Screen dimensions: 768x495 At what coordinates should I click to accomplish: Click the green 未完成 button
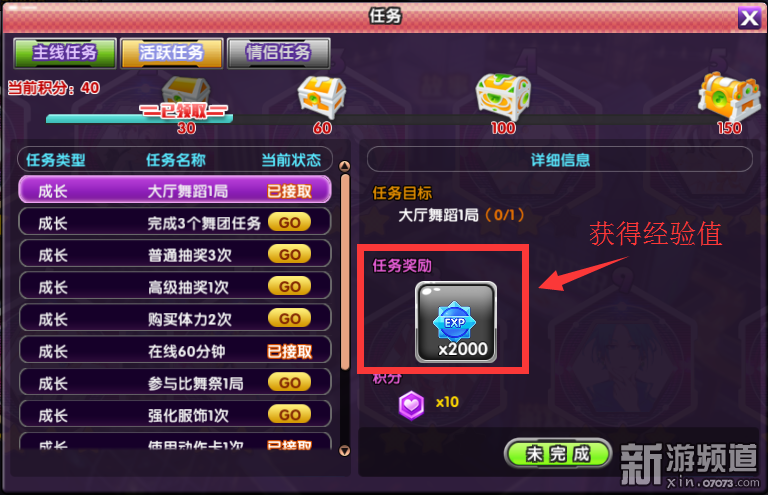[x=558, y=453]
